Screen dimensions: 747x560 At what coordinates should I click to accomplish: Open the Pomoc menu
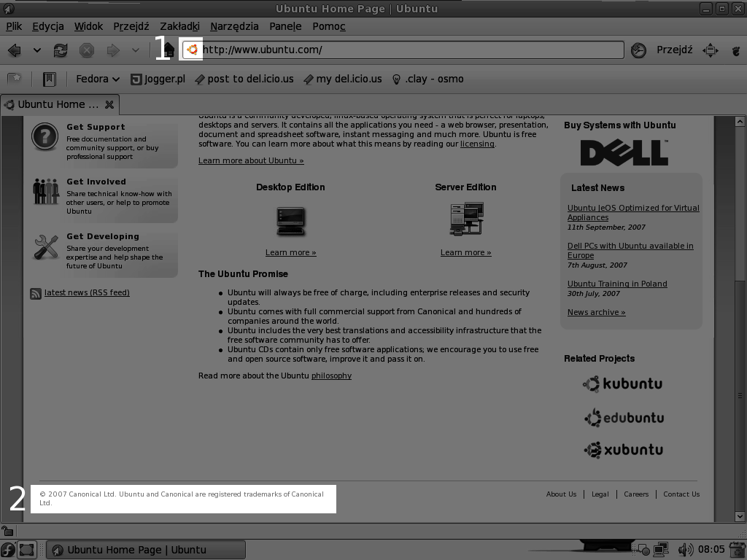pyautogui.click(x=329, y=26)
